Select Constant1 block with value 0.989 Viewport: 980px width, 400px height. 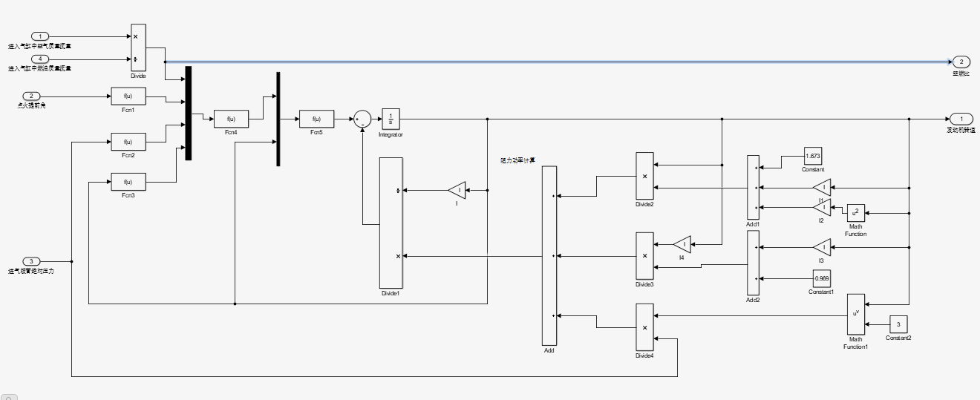click(x=822, y=278)
